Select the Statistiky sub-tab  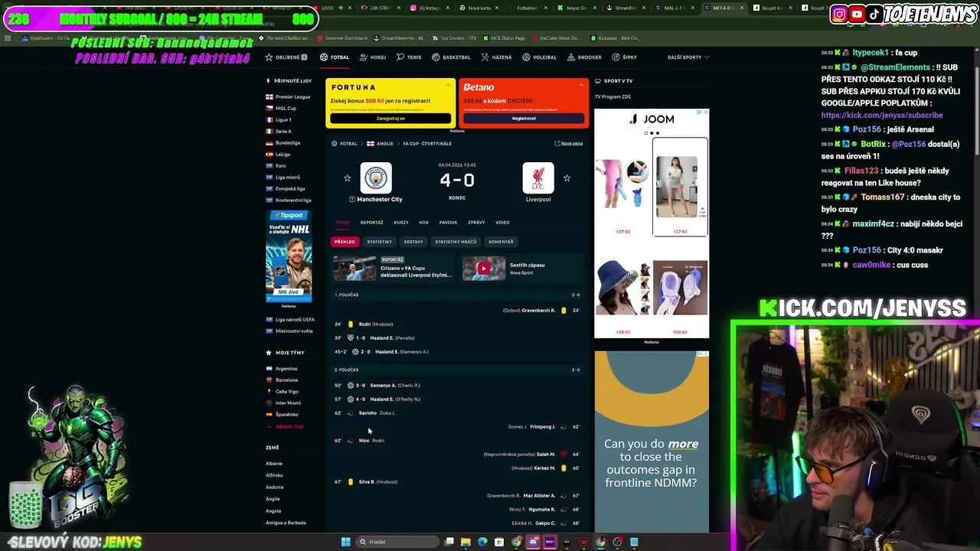pos(379,242)
